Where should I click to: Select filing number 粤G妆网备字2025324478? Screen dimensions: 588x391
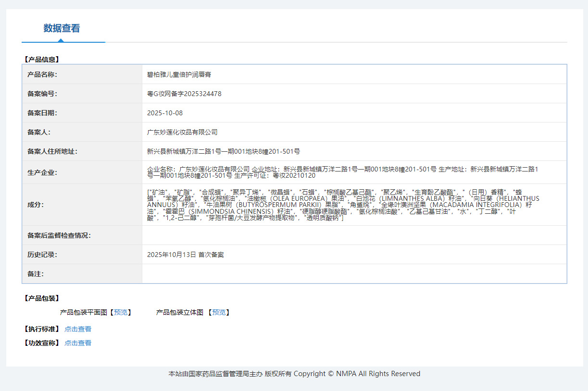184,94
